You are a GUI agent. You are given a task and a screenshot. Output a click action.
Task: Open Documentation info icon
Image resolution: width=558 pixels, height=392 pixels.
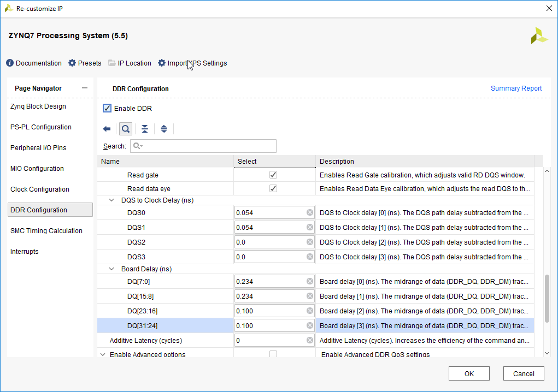pos(10,63)
